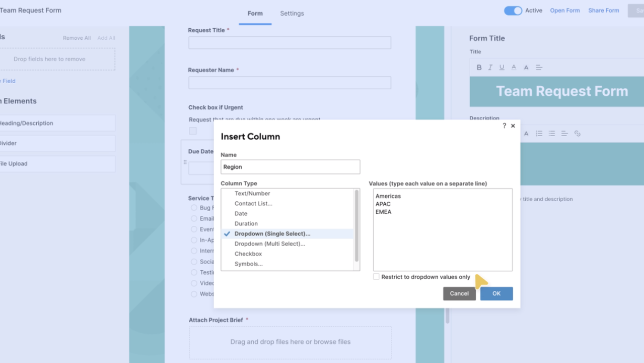This screenshot has width=644, height=363.
Task: Select the Bug Report service type option
Action: (x=194, y=208)
